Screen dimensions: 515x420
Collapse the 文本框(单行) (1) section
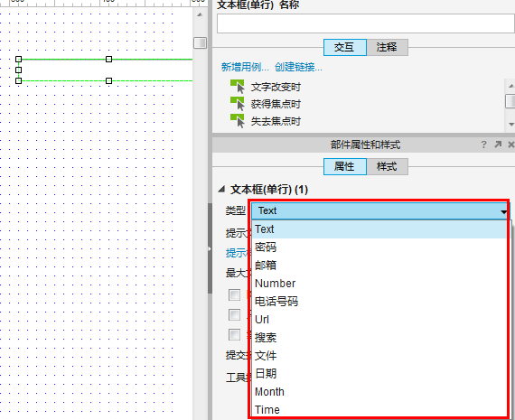pyautogui.click(x=222, y=189)
